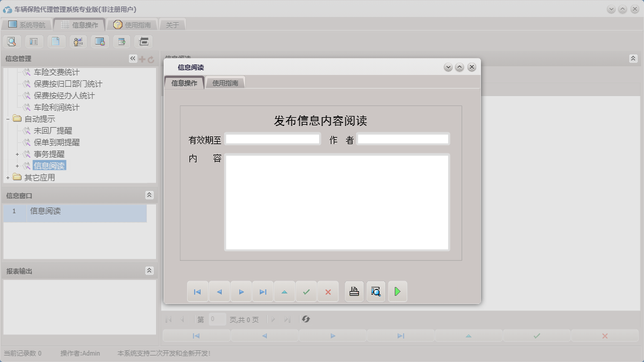Click the refresh icon in 信息管理 header

coord(151,59)
